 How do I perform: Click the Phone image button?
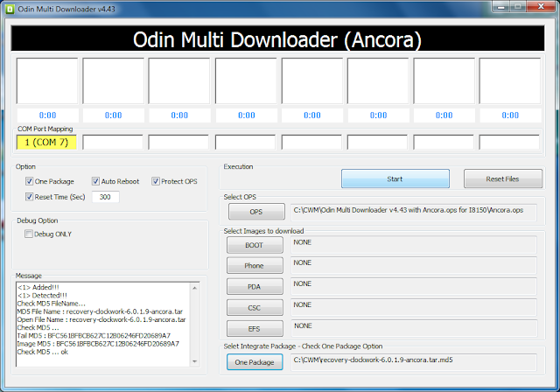tap(255, 266)
